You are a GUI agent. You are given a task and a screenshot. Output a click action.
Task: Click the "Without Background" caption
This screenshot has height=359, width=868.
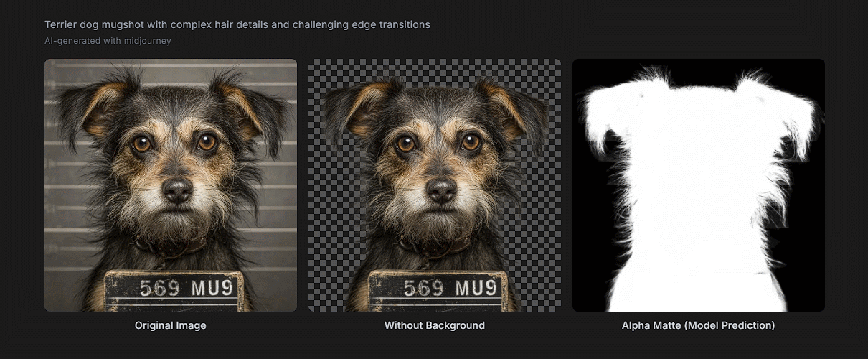[435, 325]
